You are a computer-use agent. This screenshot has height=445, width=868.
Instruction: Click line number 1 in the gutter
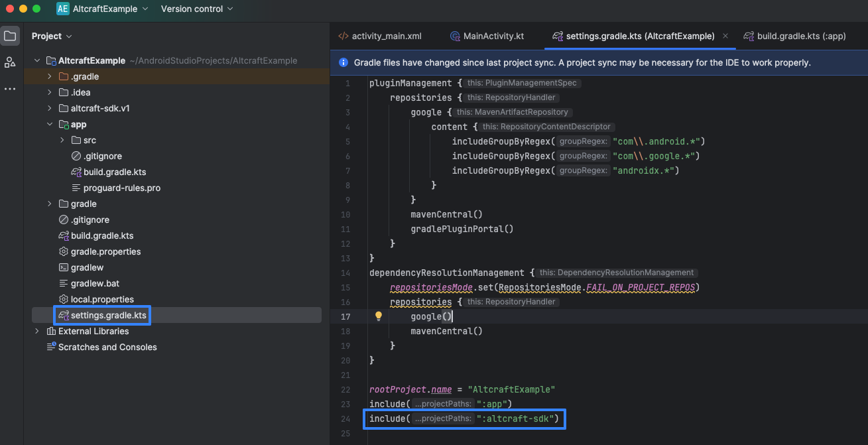coord(347,83)
